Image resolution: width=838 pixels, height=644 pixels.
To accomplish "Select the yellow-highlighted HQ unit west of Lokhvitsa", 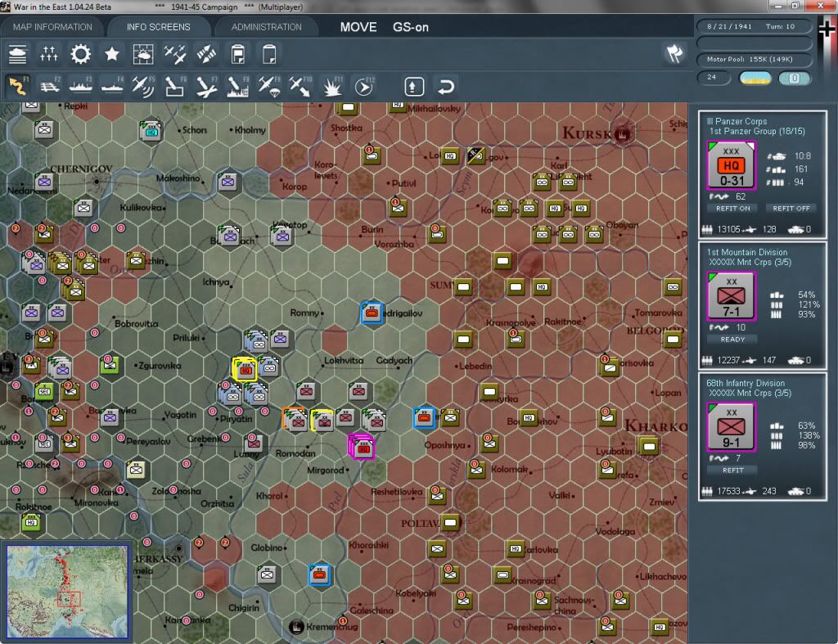I will (245, 369).
